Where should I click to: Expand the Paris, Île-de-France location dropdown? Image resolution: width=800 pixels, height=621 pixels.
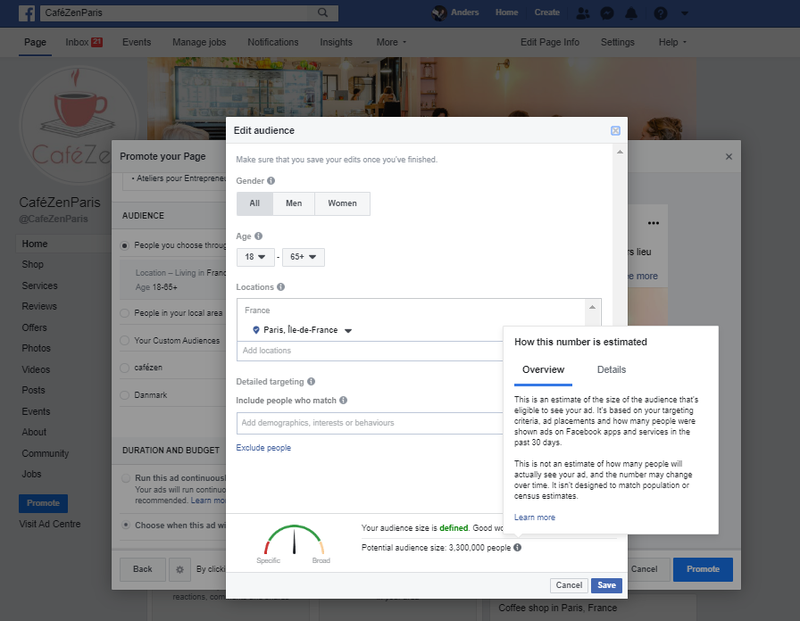click(x=348, y=331)
